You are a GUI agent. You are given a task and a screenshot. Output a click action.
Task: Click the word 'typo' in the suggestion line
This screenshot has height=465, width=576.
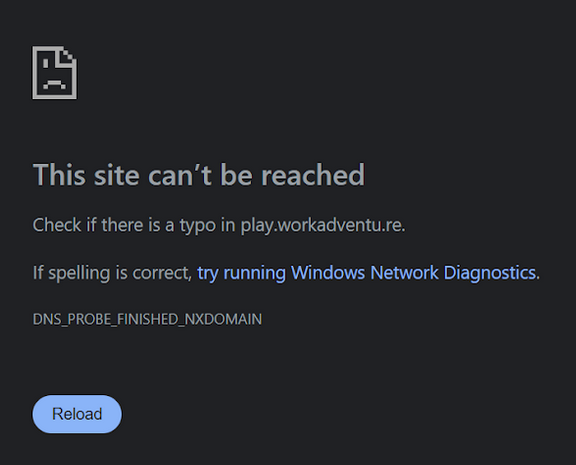(x=198, y=226)
